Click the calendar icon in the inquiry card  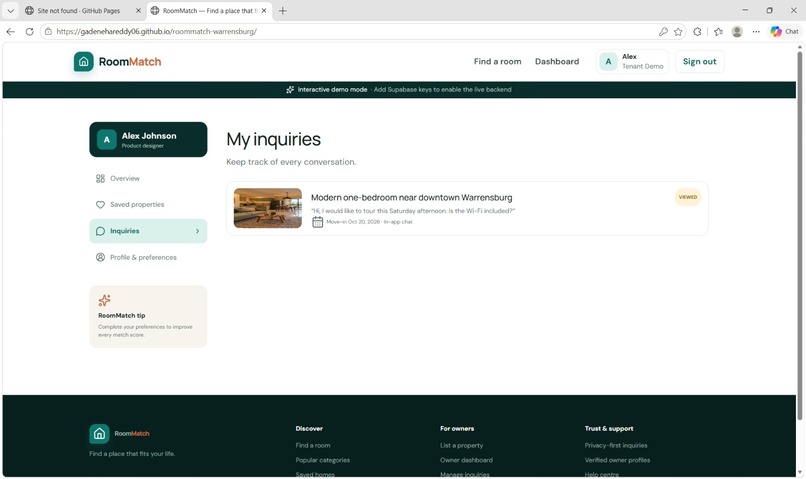pyautogui.click(x=318, y=222)
